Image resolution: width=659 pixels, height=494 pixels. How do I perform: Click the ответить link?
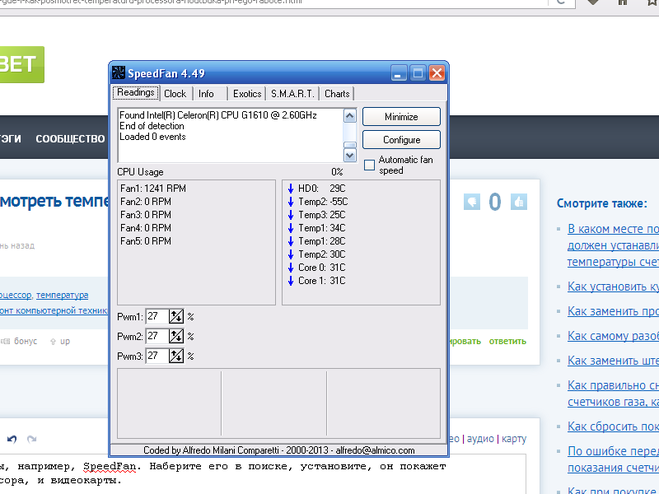pos(507,341)
